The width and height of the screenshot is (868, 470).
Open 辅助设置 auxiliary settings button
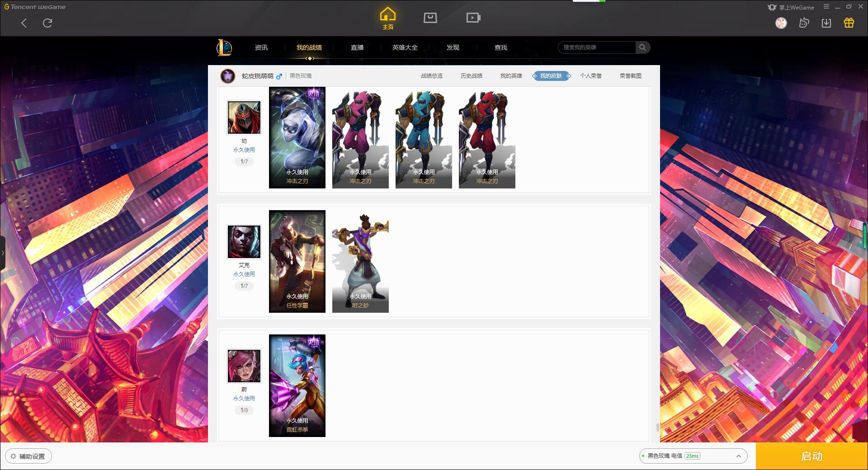click(28, 456)
